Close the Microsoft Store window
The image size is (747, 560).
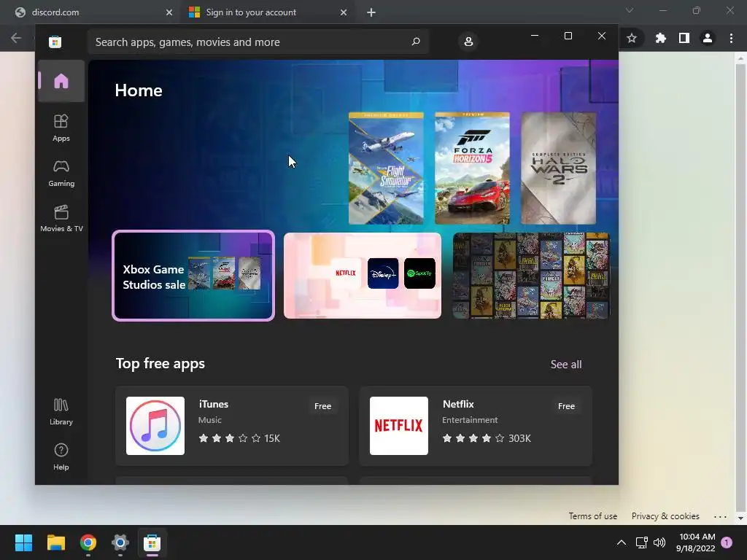pos(602,36)
